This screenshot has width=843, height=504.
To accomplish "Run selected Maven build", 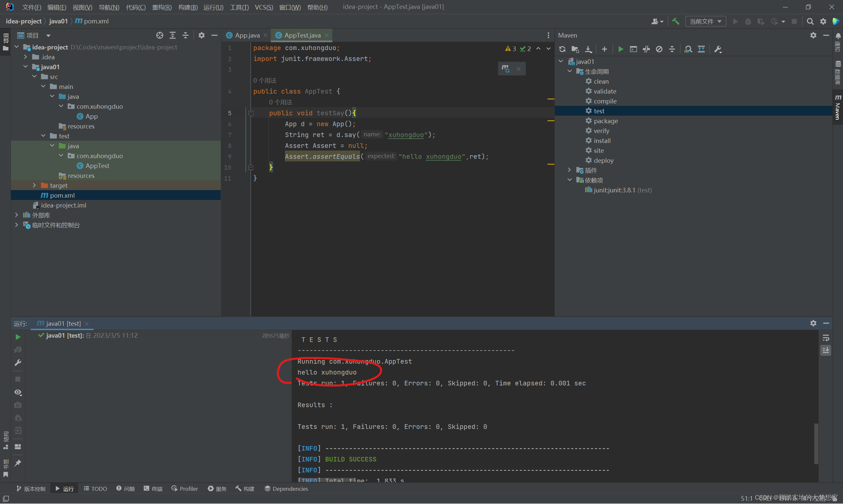I will tap(621, 49).
